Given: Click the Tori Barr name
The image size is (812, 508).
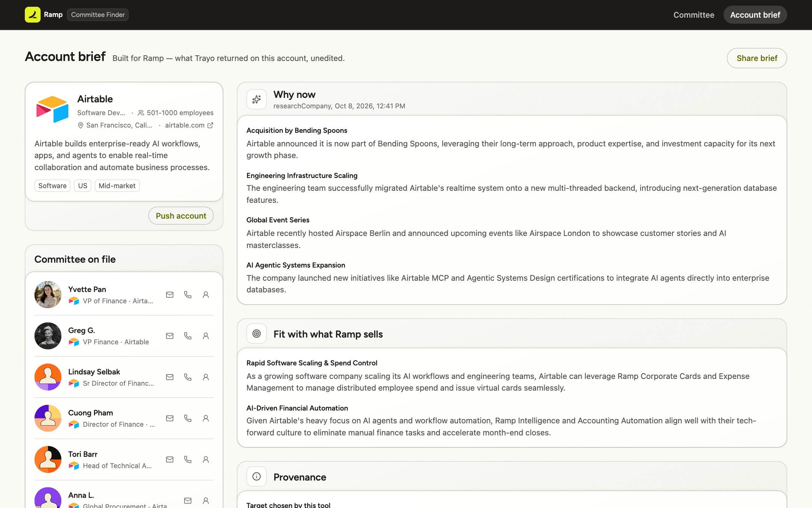Looking at the screenshot, I should (x=83, y=454).
